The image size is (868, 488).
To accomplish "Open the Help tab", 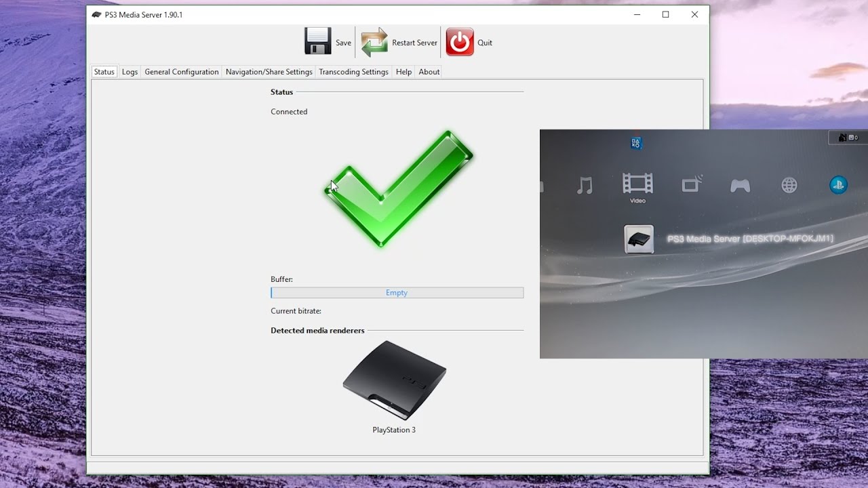I will (403, 72).
